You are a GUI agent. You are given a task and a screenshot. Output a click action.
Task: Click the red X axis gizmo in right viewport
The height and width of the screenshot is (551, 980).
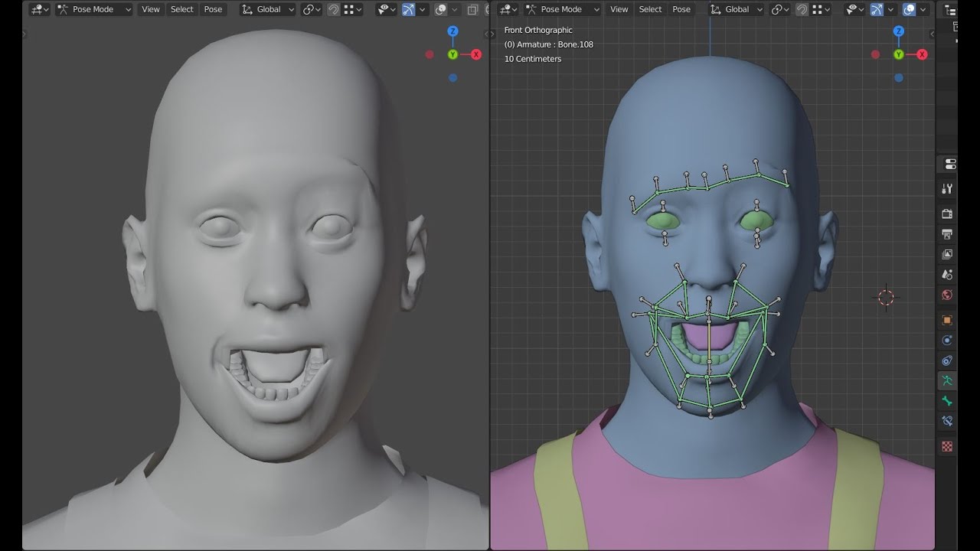(x=922, y=54)
